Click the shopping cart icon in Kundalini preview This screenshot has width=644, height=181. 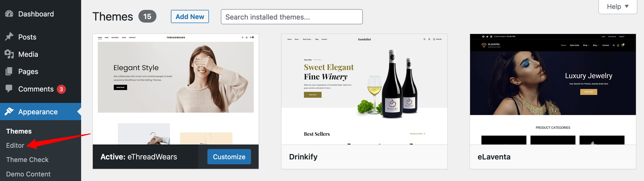[x=434, y=39]
